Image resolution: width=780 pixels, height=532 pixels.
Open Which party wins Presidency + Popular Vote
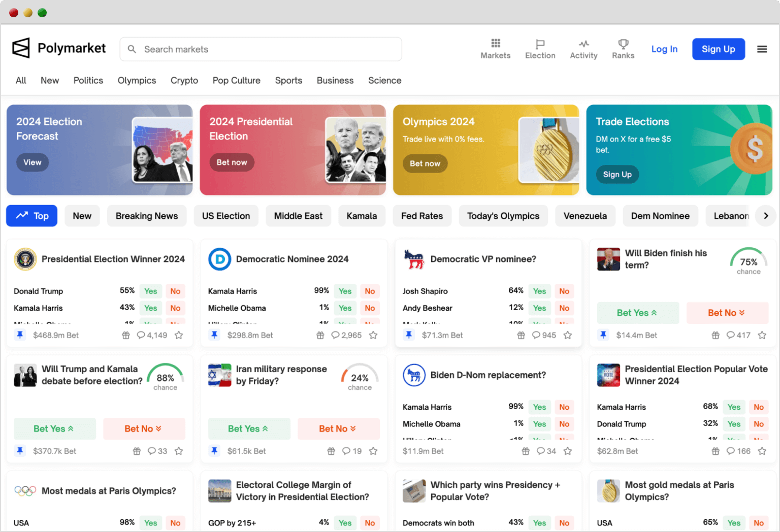click(x=495, y=491)
